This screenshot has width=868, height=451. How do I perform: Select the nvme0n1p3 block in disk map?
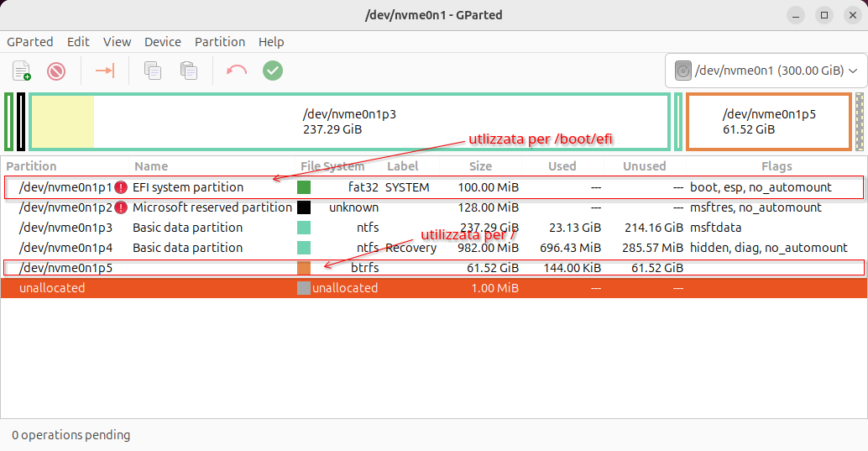coord(349,122)
